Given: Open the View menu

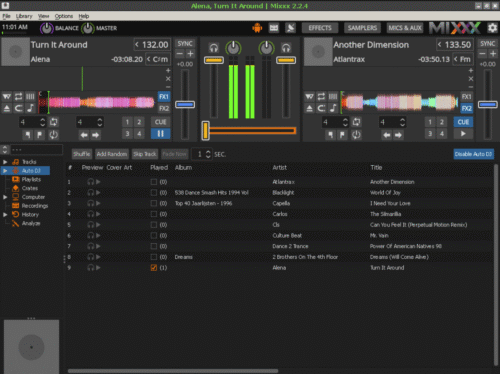Looking at the screenshot, I should (x=43, y=16).
